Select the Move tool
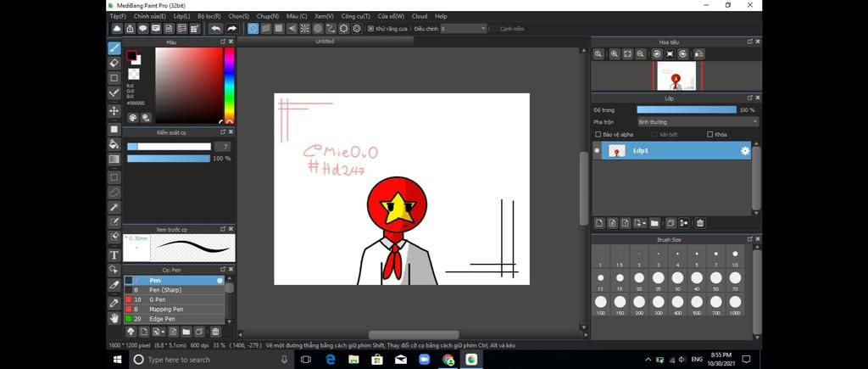868x369 pixels. 114,111
